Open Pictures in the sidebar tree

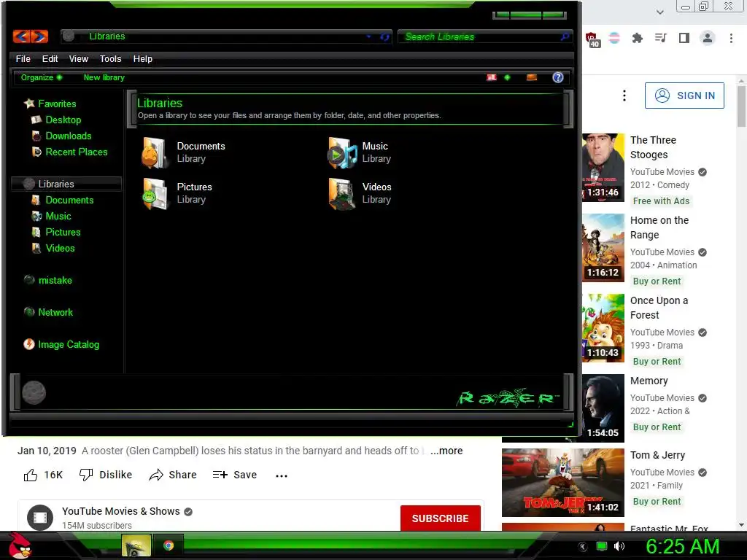pos(63,232)
